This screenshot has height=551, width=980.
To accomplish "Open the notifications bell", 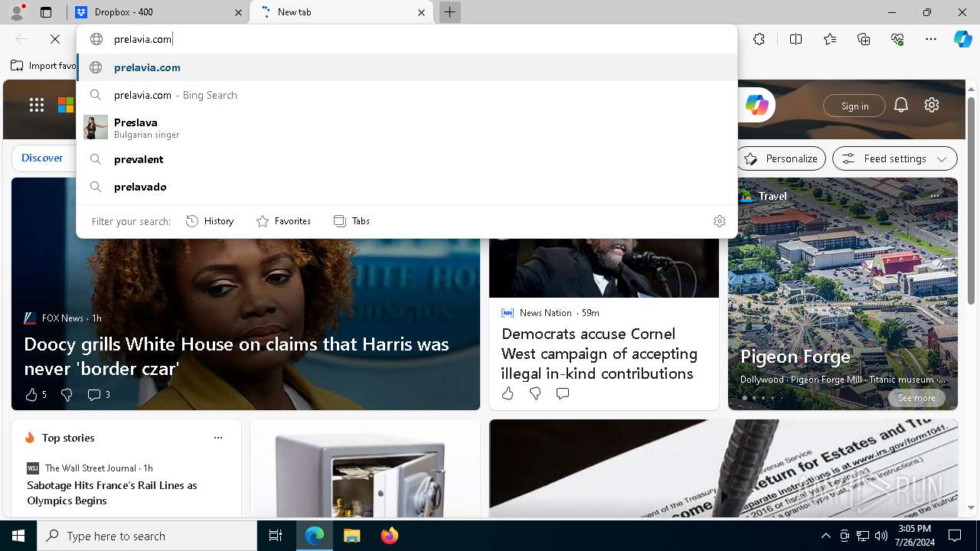I will point(901,105).
